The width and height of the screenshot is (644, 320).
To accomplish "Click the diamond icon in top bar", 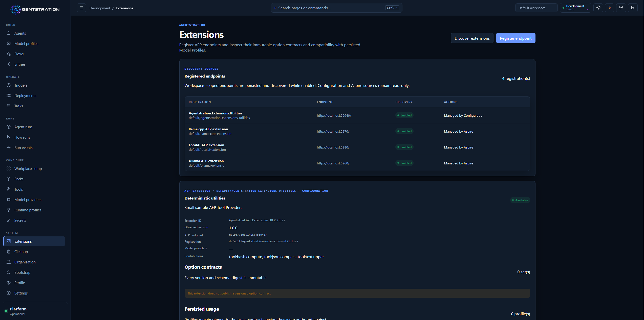I will [610, 8].
